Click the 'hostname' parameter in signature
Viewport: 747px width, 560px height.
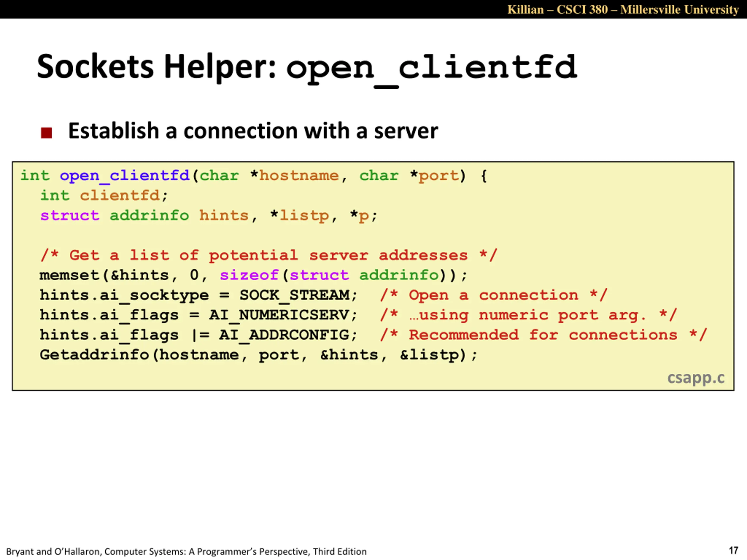point(299,176)
